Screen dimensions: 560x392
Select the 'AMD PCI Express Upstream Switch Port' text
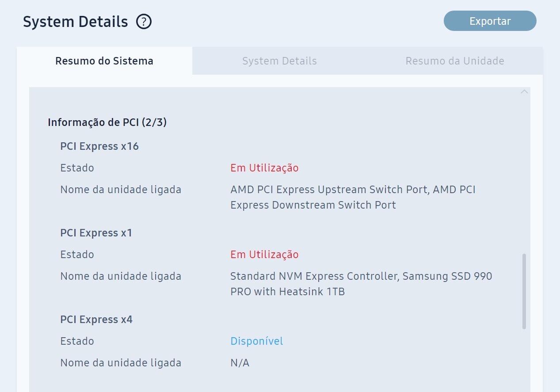coord(329,190)
